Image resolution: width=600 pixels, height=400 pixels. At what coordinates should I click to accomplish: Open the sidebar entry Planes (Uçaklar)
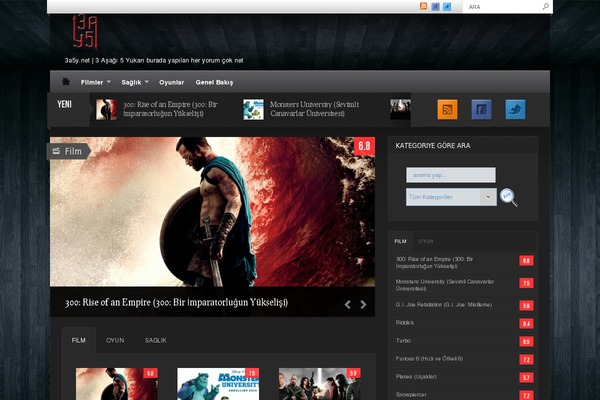coord(416,377)
